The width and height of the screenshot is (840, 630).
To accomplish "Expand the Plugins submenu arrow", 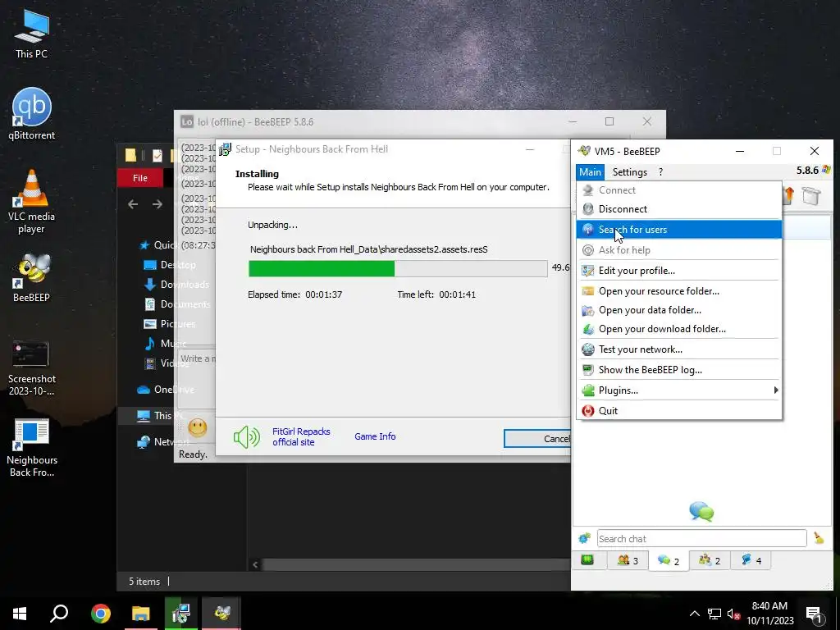I will click(775, 390).
